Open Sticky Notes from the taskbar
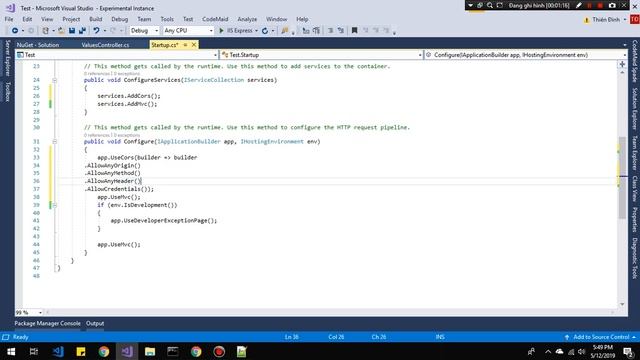The height and width of the screenshot is (360, 640). [x=81, y=351]
